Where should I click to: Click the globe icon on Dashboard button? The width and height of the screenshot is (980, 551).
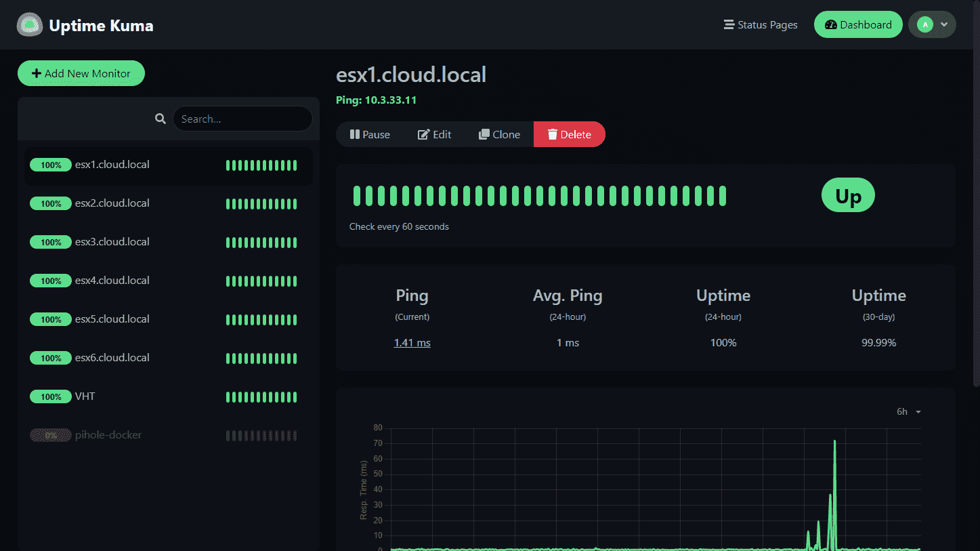830,24
